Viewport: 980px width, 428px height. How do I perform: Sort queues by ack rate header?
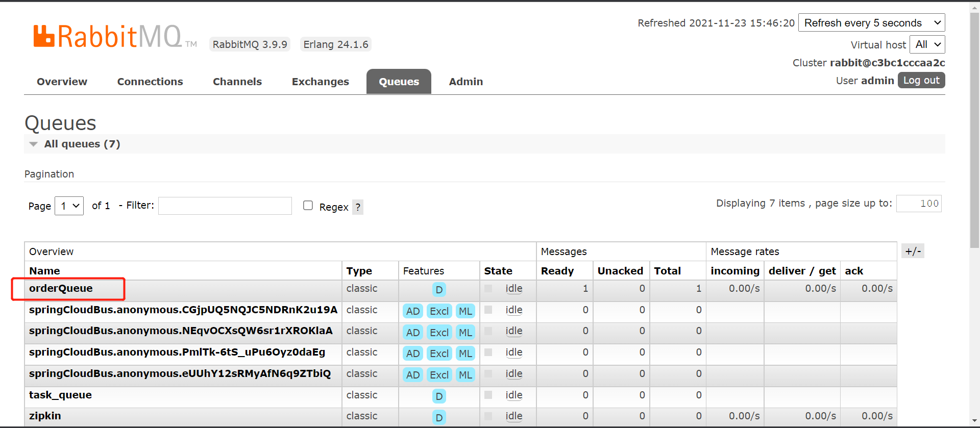pyautogui.click(x=854, y=271)
